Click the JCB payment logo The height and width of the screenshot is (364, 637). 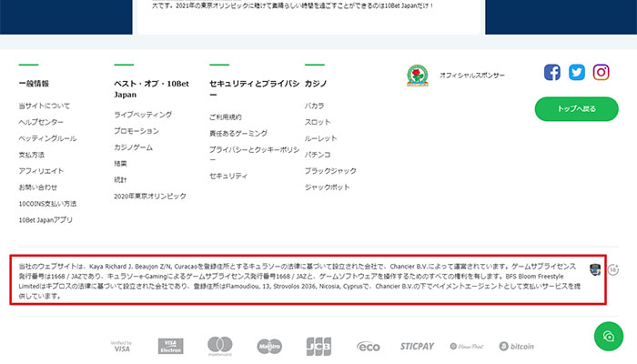tap(318, 347)
